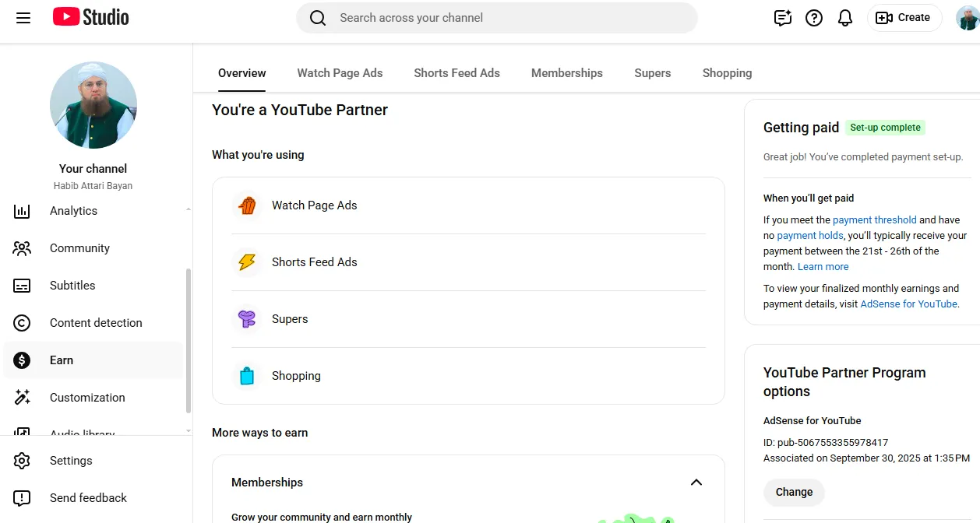Collapse the Memberships card chevron
This screenshot has width=980, height=523.
coord(696,483)
